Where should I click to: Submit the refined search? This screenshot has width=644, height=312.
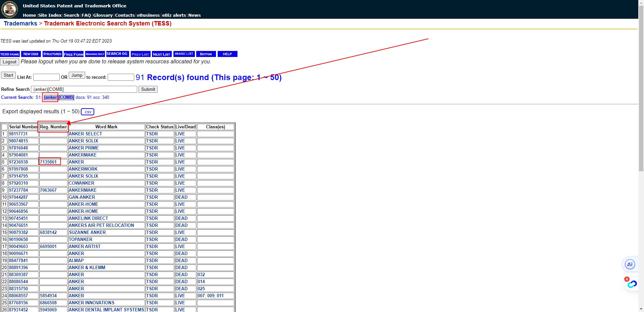pos(148,89)
